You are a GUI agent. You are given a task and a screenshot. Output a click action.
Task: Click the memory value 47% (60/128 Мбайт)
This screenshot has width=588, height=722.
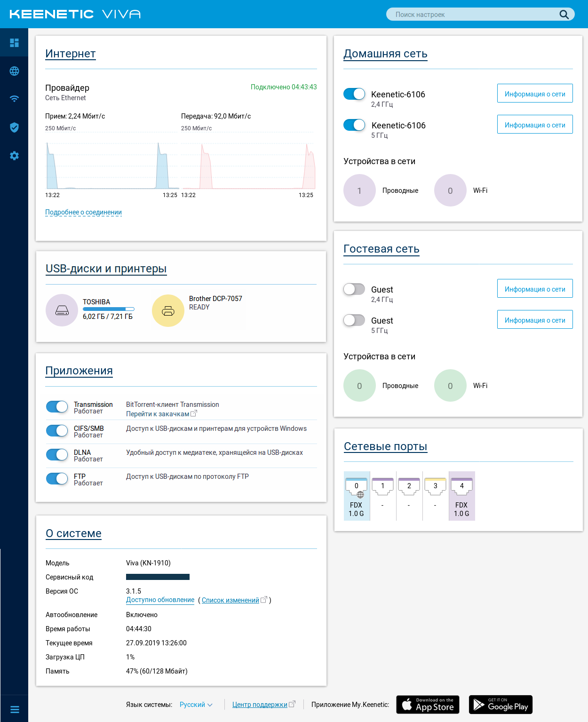click(x=157, y=671)
